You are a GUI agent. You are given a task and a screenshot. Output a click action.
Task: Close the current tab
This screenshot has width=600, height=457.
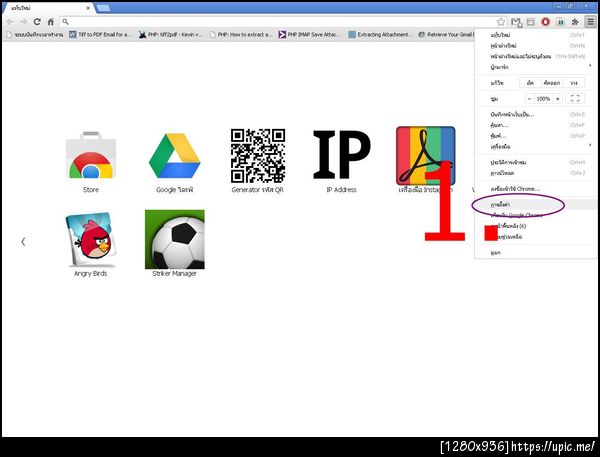[88, 8]
